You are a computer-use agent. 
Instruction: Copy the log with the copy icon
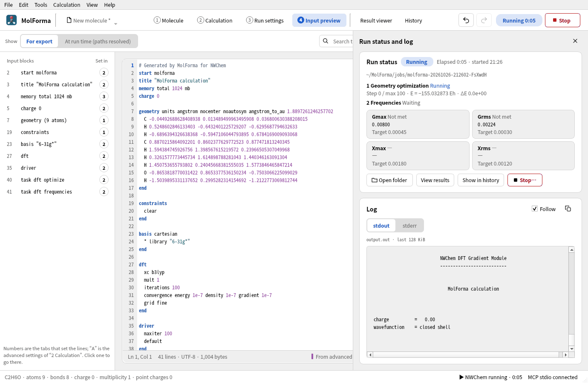(568, 209)
